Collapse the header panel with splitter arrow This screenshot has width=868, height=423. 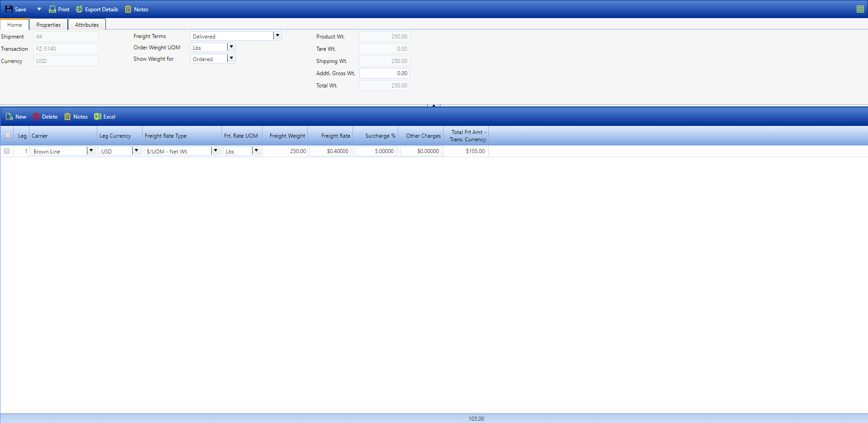point(434,106)
